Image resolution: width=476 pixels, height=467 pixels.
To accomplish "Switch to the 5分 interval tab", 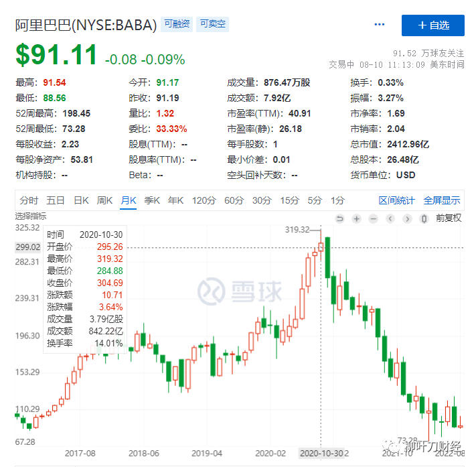I will (x=315, y=200).
